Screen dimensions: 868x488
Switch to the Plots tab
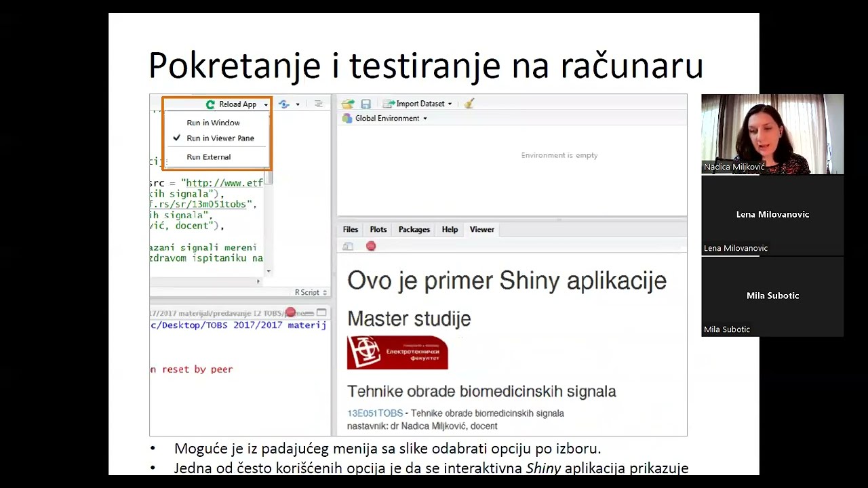378,230
